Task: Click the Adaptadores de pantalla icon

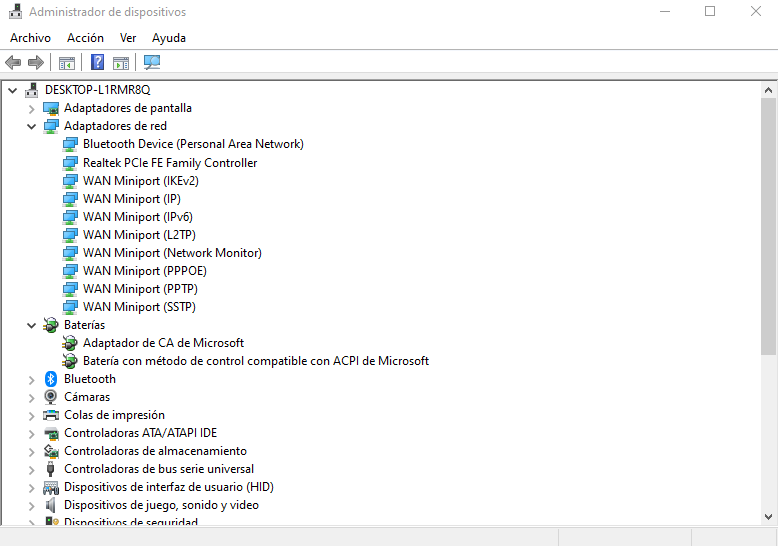Action: (51, 108)
